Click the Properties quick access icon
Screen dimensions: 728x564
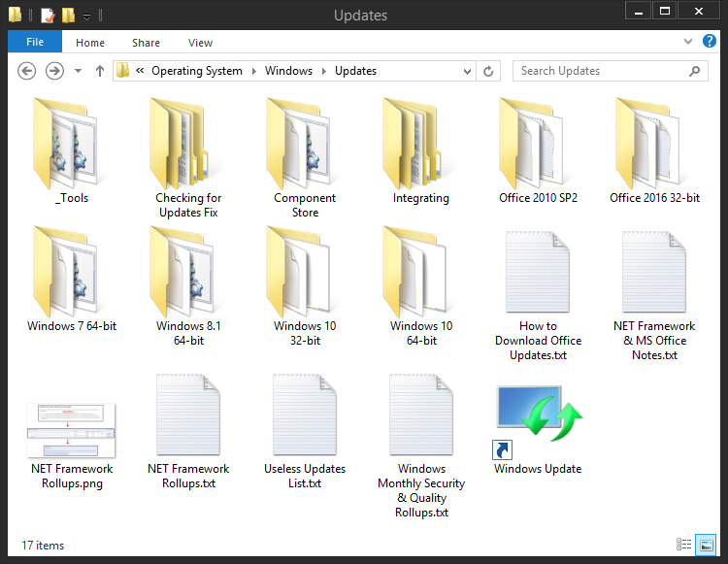click(x=48, y=15)
